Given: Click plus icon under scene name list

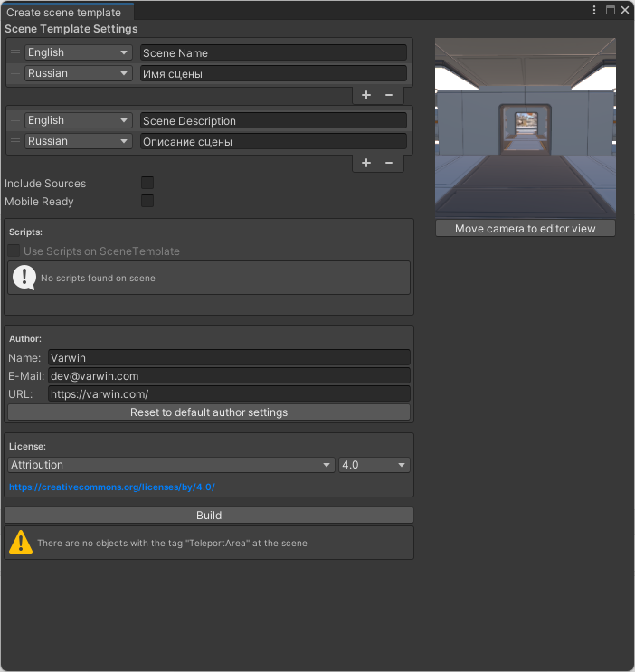Looking at the screenshot, I should tap(366, 95).
